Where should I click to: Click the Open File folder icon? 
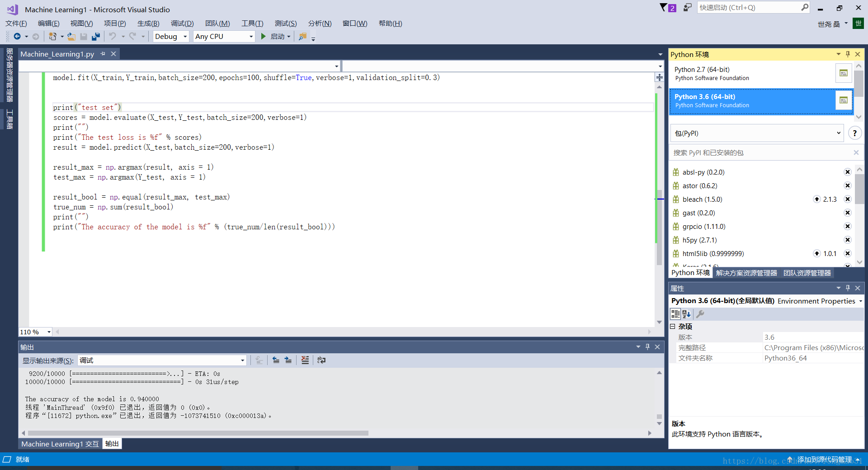pos(71,37)
